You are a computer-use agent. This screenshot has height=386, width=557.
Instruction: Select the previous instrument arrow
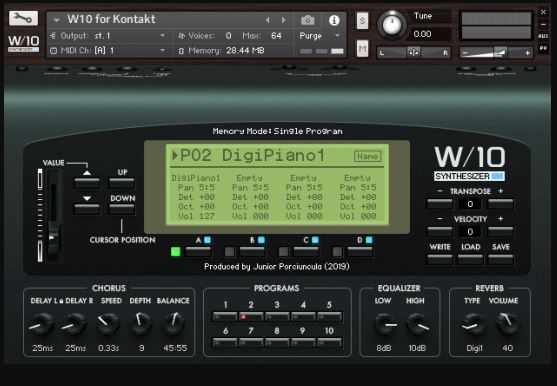pyautogui.click(x=267, y=20)
